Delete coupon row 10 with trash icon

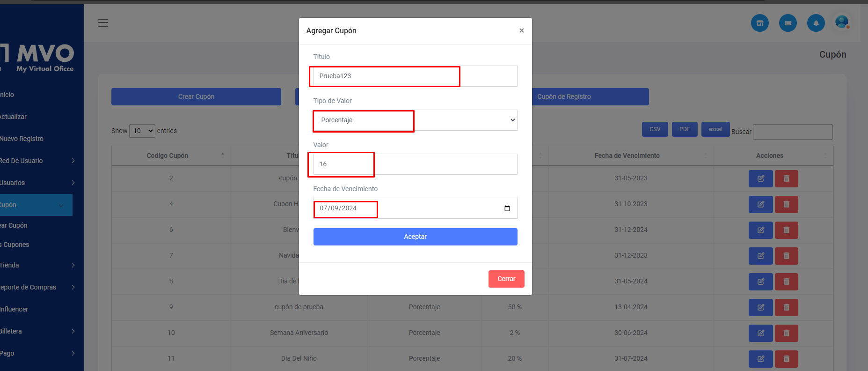click(786, 333)
